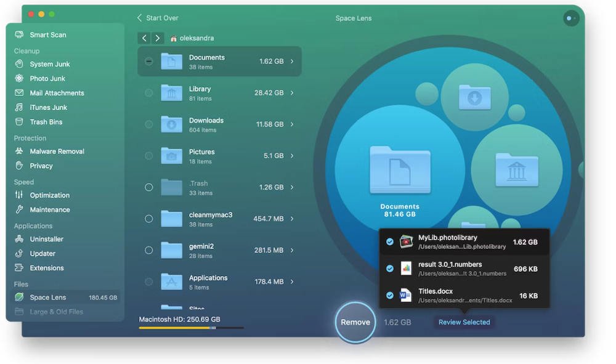Click the Space Lens leaf icon

19,297
